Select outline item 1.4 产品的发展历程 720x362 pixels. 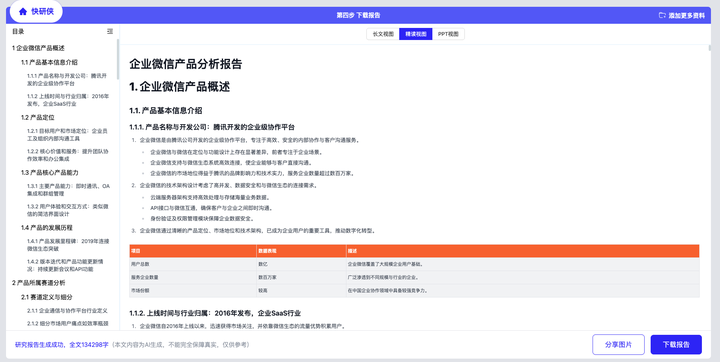click(x=46, y=228)
